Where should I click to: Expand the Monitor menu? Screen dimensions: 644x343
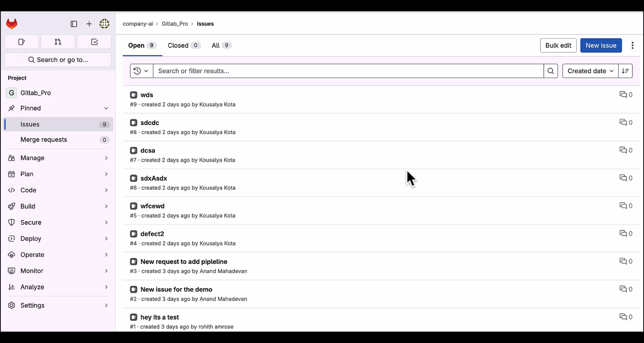pos(58,271)
